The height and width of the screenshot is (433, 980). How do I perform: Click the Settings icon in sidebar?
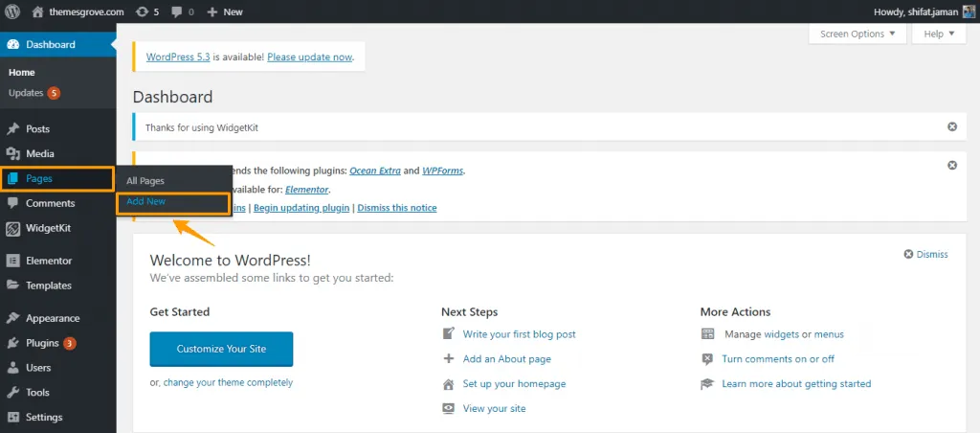(x=13, y=418)
